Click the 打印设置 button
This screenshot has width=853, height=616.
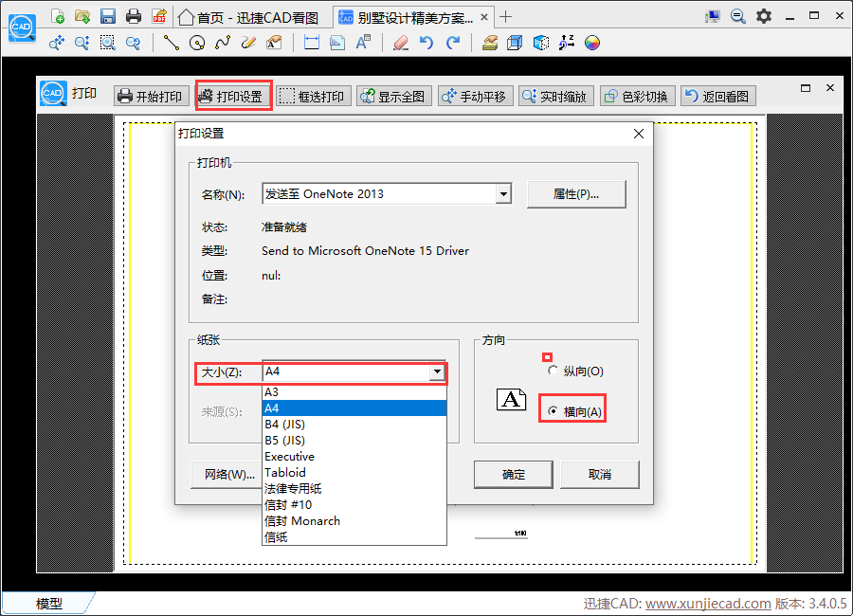(x=233, y=97)
